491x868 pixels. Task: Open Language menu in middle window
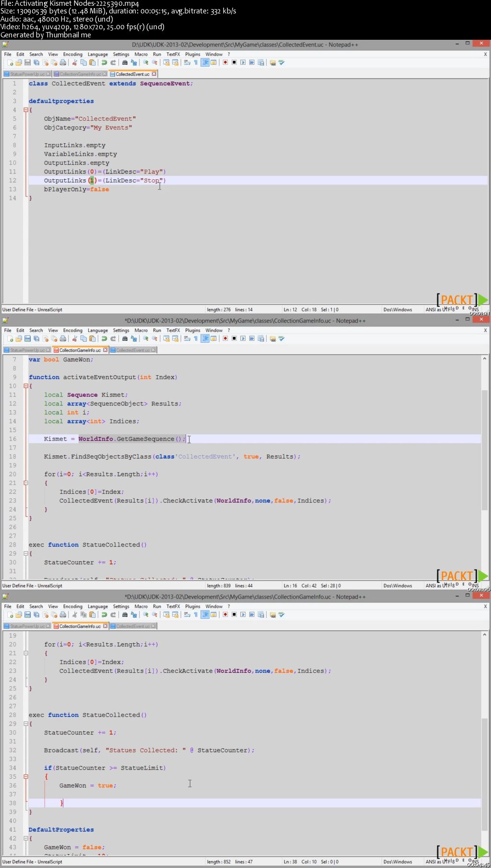(x=98, y=330)
